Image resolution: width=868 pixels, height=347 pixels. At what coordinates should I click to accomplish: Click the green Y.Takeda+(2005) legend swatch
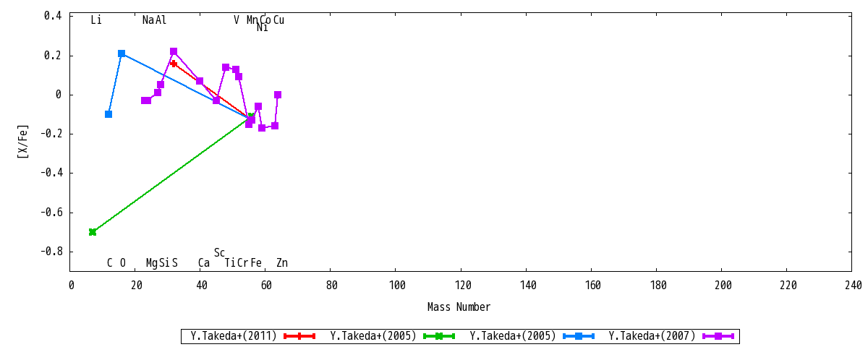pyautogui.click(x=438, y=336)
